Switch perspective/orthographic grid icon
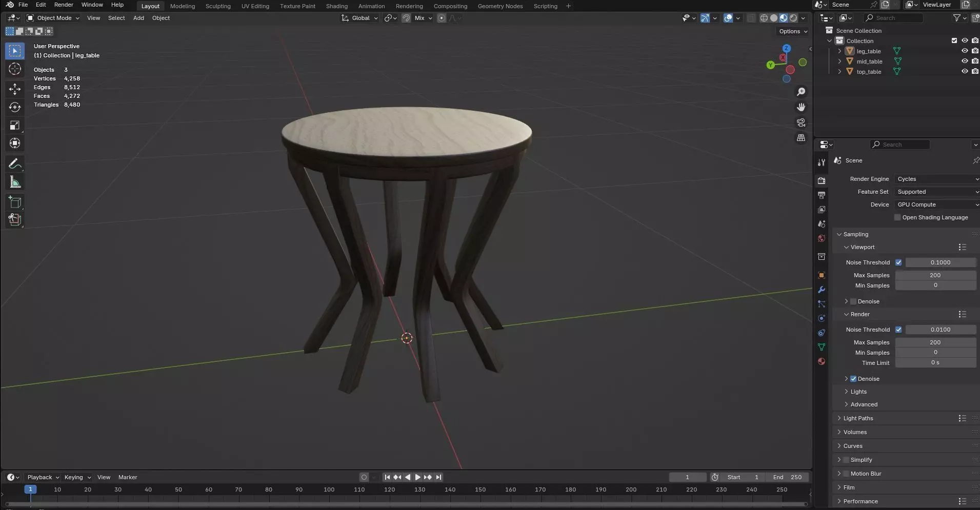This screenshot has width=980, height=510. click(x=801, y=138)
